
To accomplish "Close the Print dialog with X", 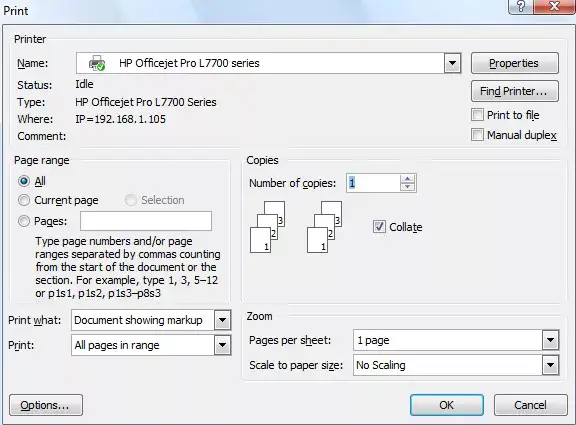I will pyautogui.click(x=554, y=6).
